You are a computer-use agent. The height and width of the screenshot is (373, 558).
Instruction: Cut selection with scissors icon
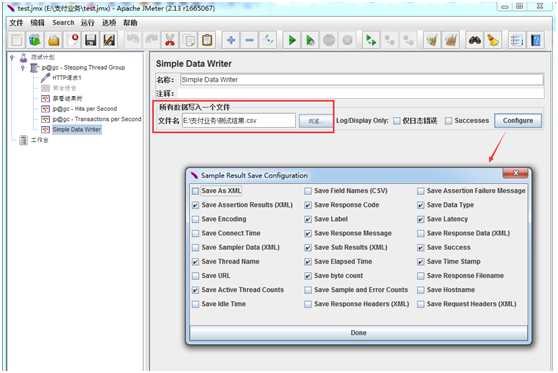[x=170, y=40]
